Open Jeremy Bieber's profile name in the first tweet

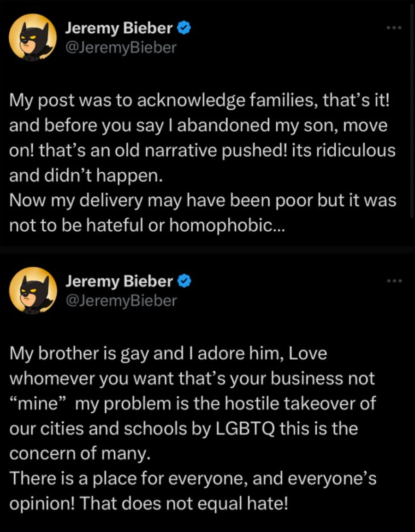[119, 29]
